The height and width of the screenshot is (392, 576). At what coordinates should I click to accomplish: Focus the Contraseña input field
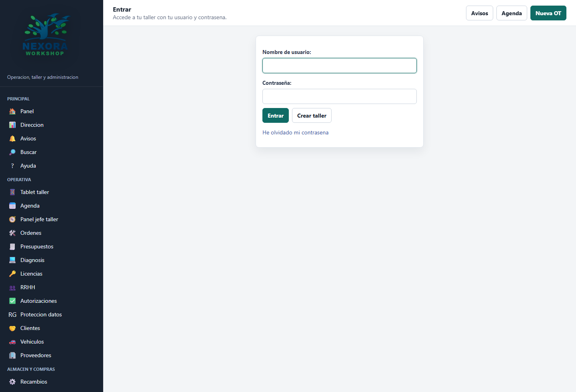pos(340,96)
